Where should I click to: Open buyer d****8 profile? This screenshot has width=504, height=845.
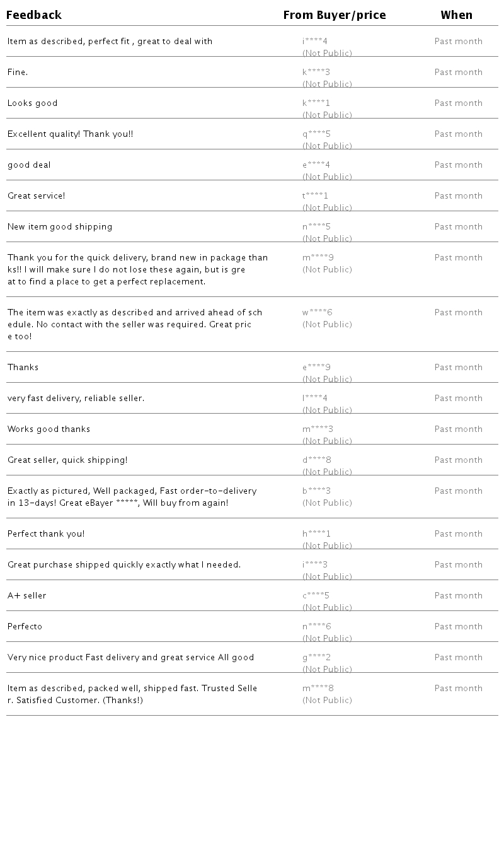tap(317, 460)
